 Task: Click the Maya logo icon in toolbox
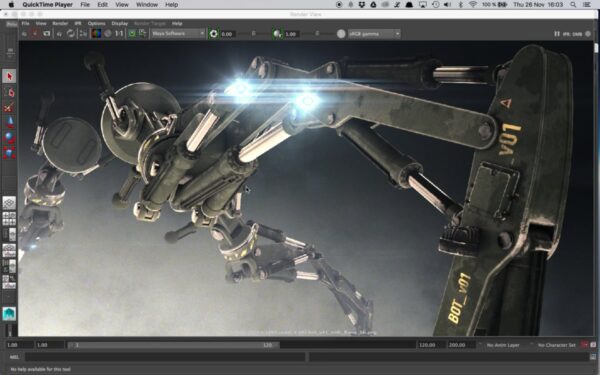[x=9, y=314]
